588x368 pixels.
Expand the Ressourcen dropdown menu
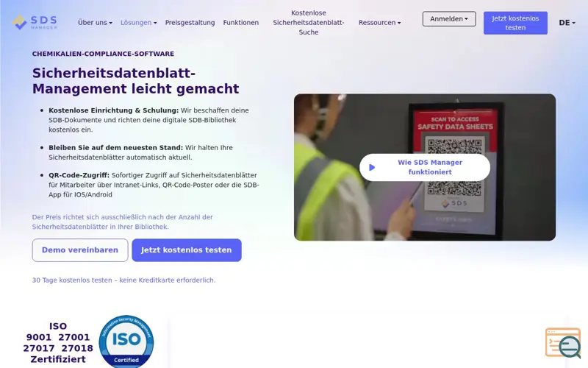(379, 23)
